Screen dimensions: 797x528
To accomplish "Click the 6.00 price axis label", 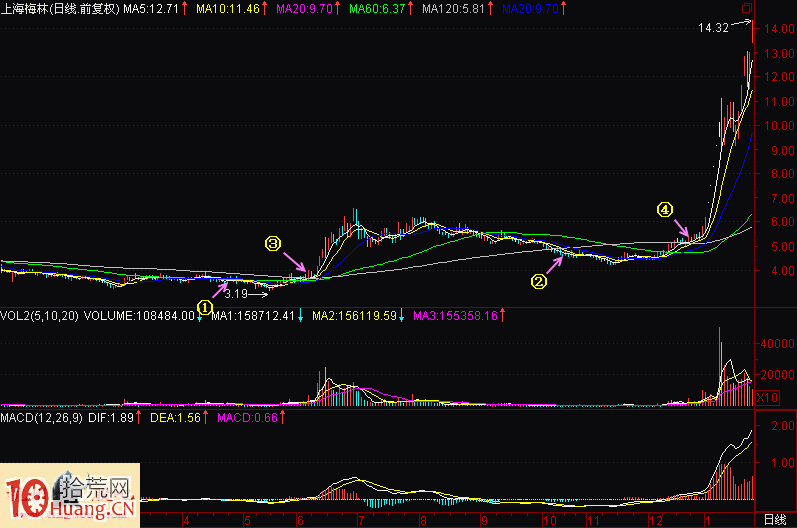I will click(x=783, y=222).
